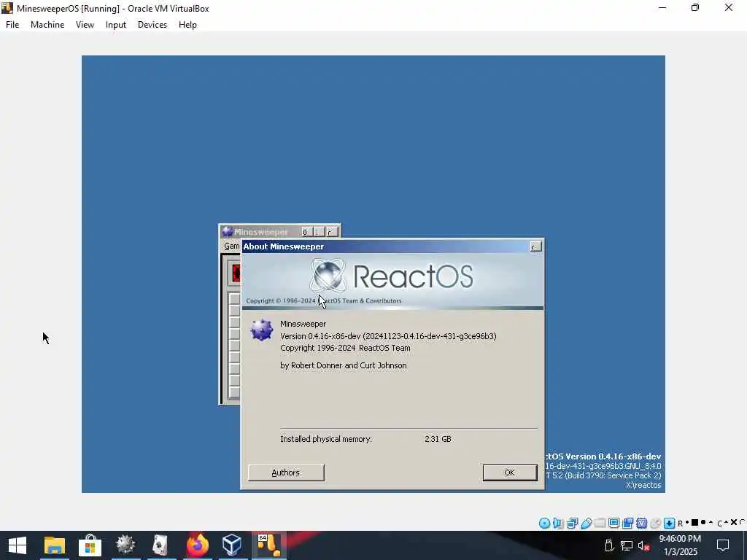Screen dimensions: 747x560
Task: Close the background Minesweeper window
Action: pyautogui.click(x=331, y=232)
